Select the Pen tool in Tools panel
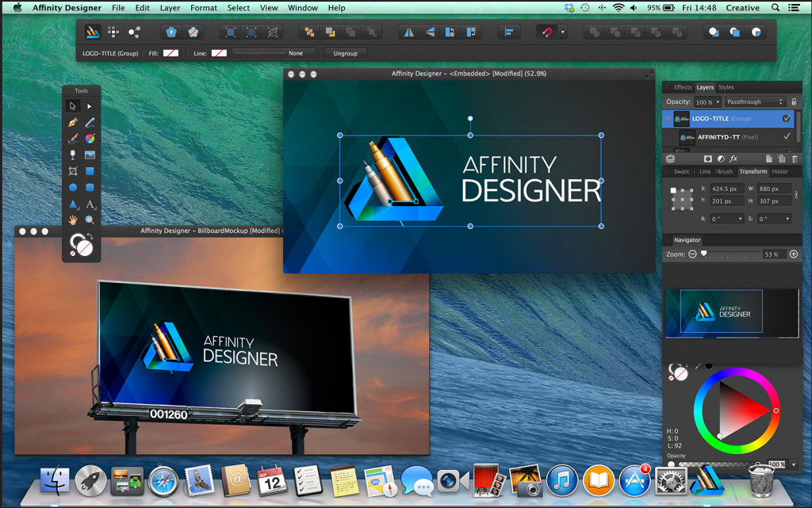Image resolution: width=812 pixels, height=508 pixels. click(73, 123)
